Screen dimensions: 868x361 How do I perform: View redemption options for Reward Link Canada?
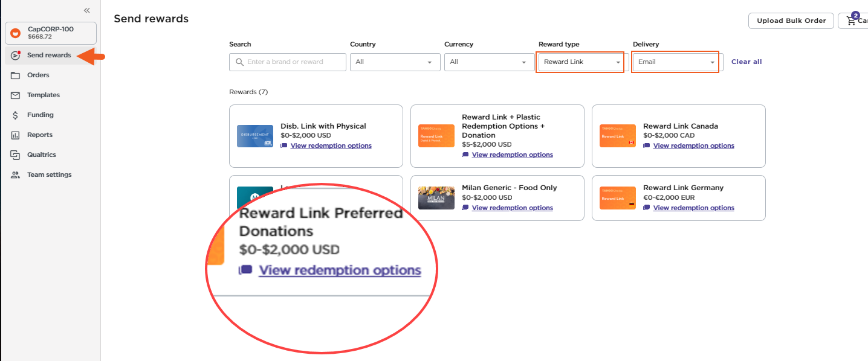pyautogui.click(x=693, y=146)
